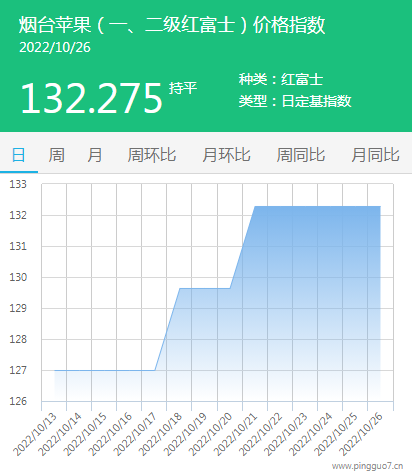This screenshot has height=476, width=412.
Task: Switch to the 月 monthly tab
Action: 95,155
